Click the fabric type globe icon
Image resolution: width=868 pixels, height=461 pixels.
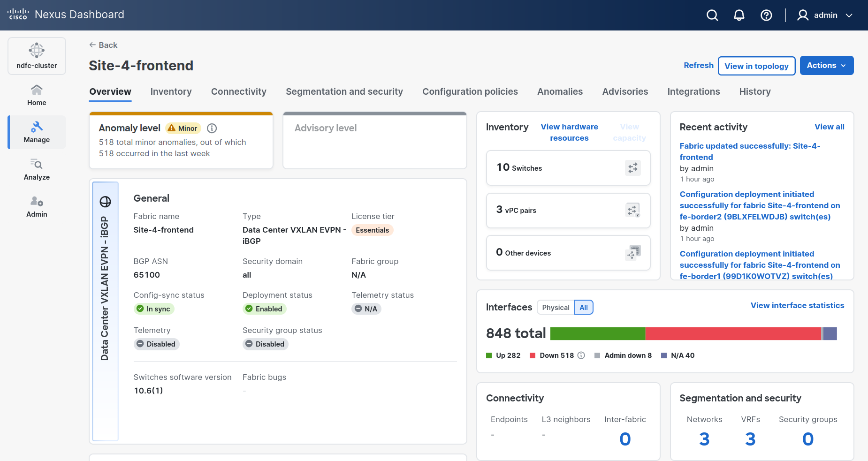coord(106,202)
